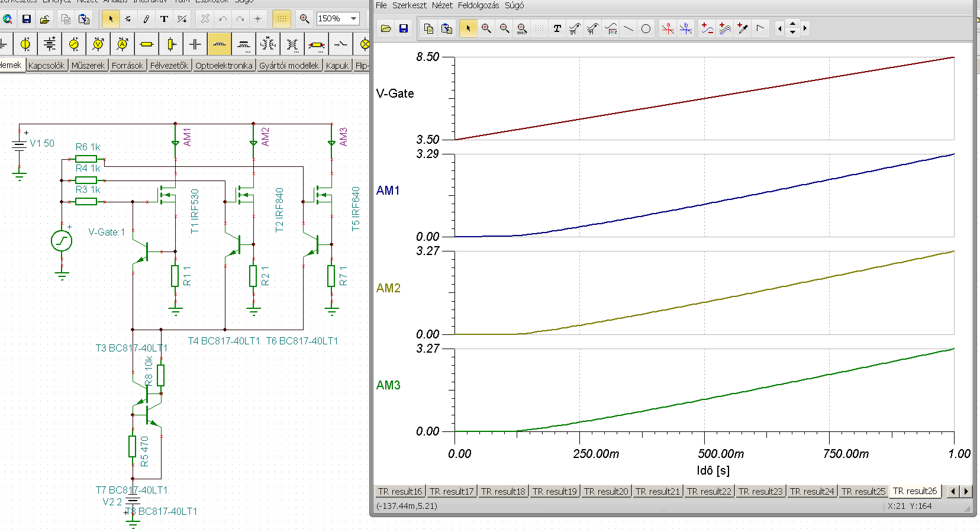Open the Források component tab
This screenshot has height=529, width=980.
pyautogui.click(x=127, y=65)
